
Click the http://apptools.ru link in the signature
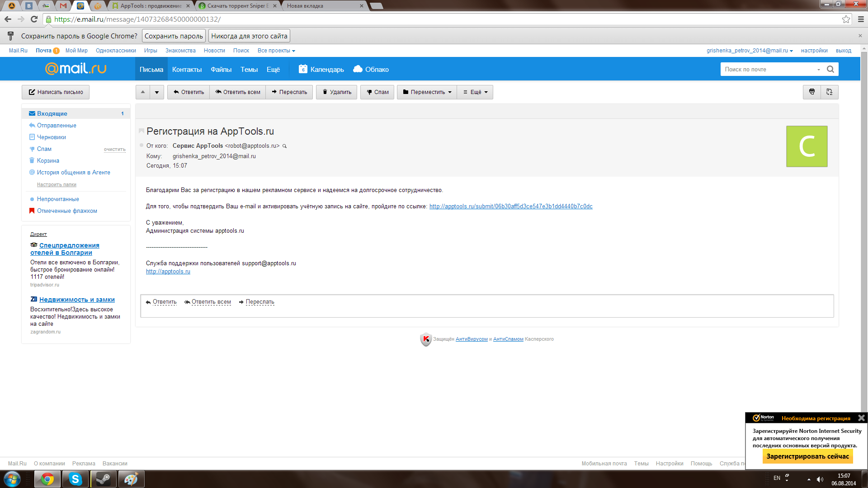pos(168,271)
